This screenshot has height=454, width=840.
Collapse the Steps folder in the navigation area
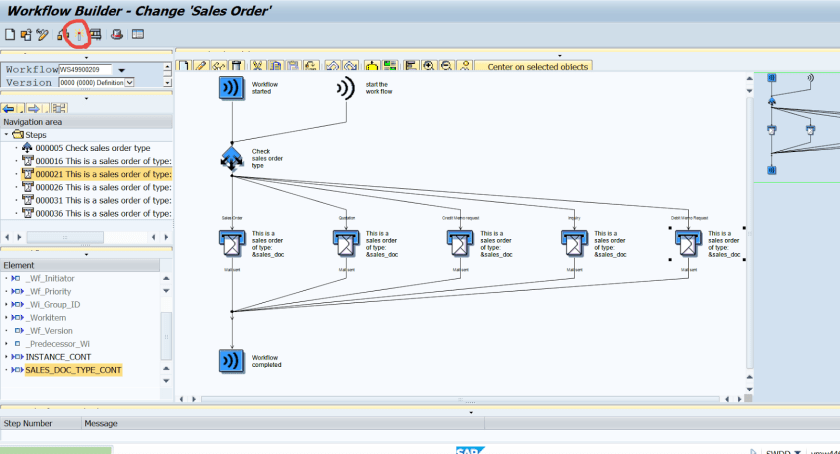click(6, 135)
